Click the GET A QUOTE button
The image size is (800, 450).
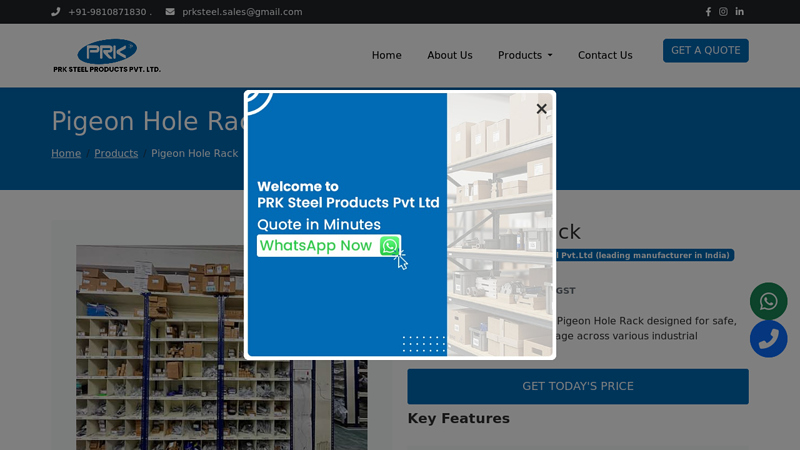tap(706, 51)
